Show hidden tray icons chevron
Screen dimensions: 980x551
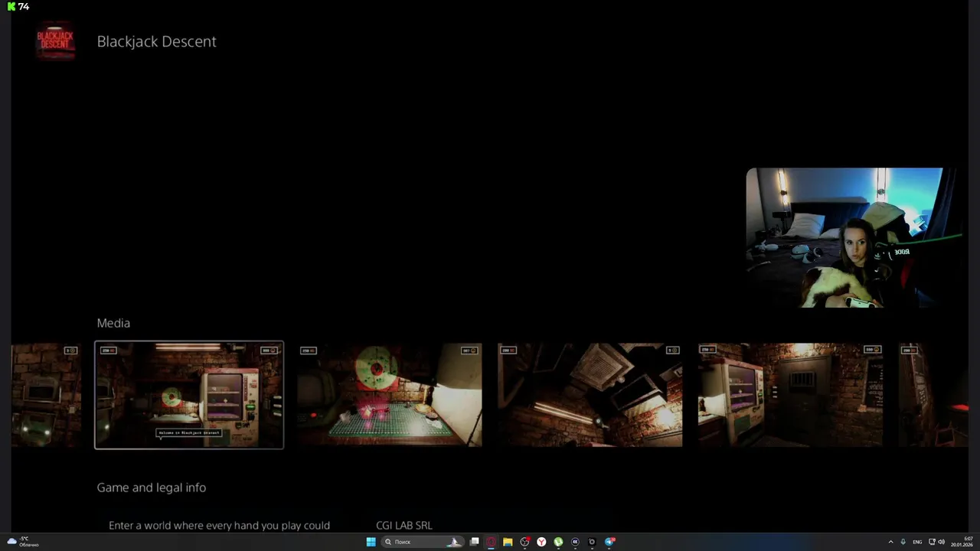(x=890, y=542)
